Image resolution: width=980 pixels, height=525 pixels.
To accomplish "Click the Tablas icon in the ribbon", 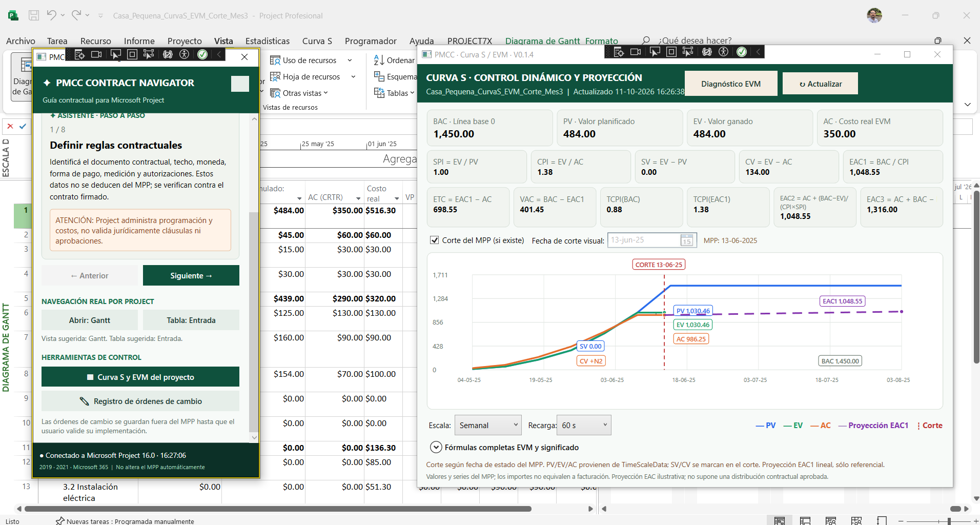I will tap(379, 93).
